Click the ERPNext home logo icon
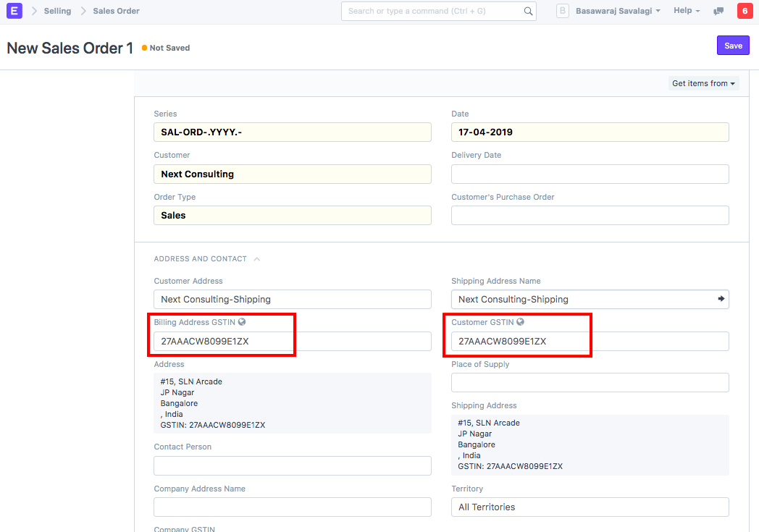 [14, 11]
